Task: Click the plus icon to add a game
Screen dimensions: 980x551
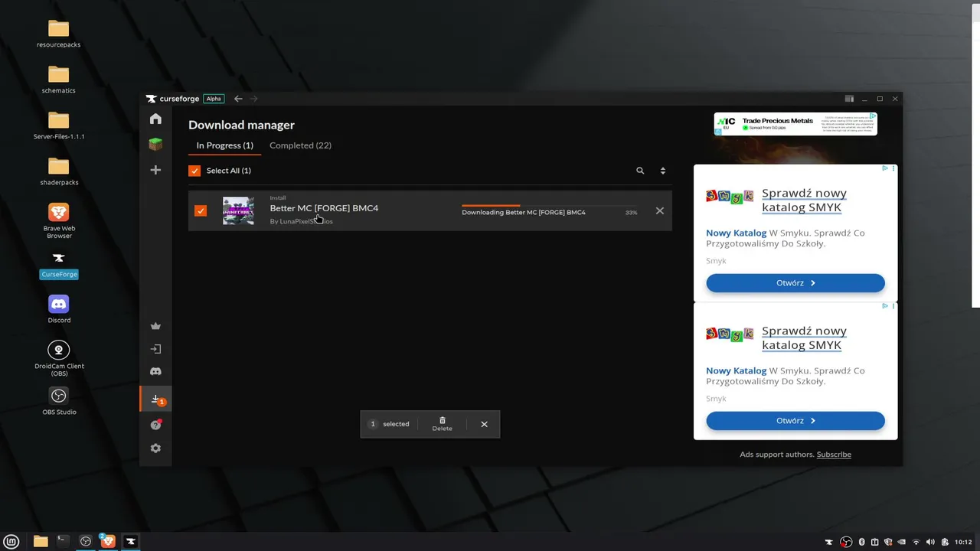Action: 155,170
